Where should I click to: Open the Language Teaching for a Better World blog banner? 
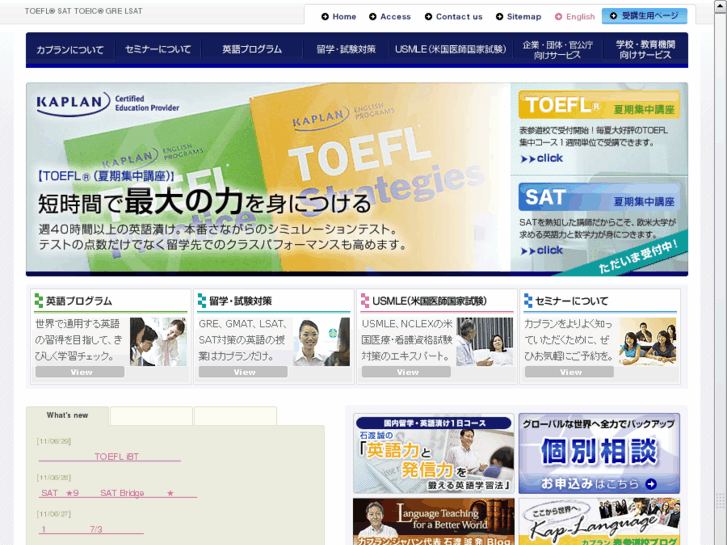point(434,522)
